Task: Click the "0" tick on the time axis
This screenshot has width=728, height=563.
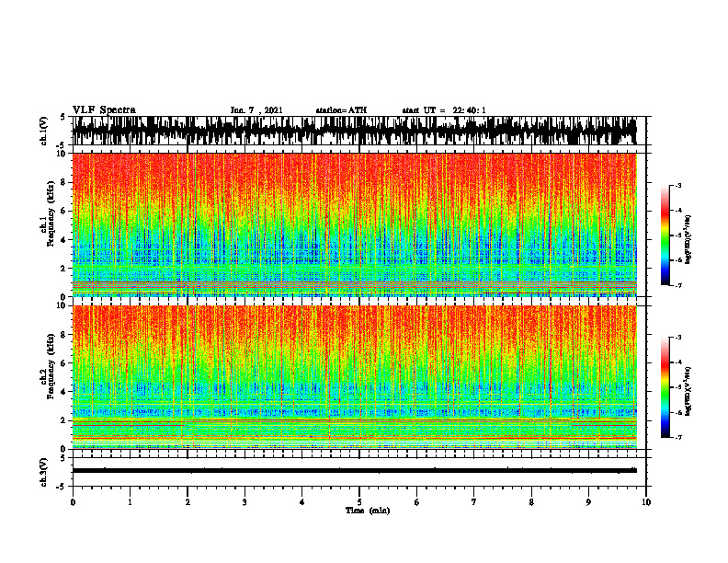Action: (73, 502)
